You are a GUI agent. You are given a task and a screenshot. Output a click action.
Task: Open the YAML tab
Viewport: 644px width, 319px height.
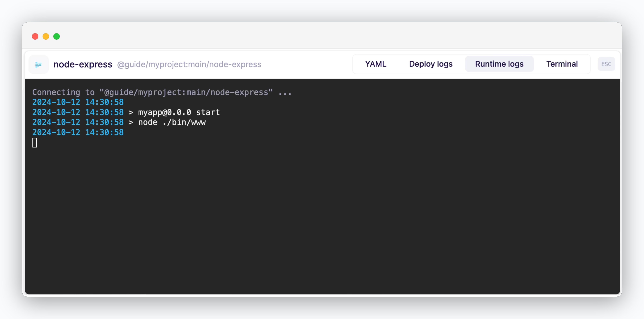[x=375, y=64]
